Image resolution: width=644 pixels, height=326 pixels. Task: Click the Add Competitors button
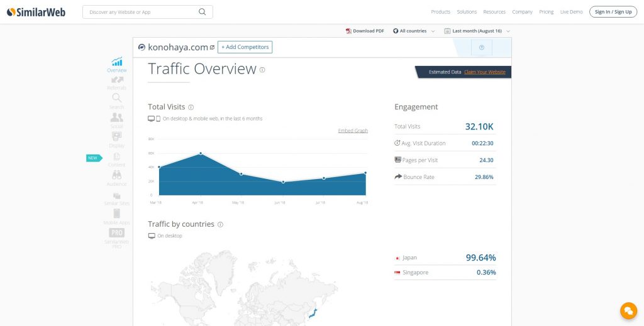pyautogui.click(x=245, y=47)
